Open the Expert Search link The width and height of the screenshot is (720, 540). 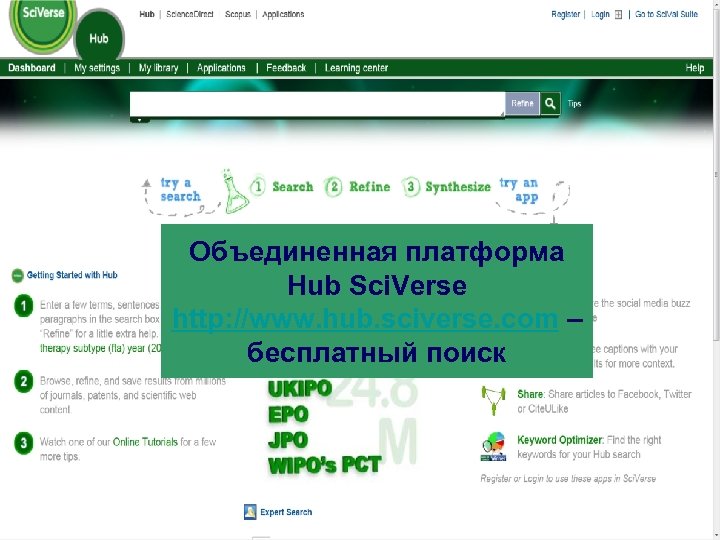[x=286, y=512]
